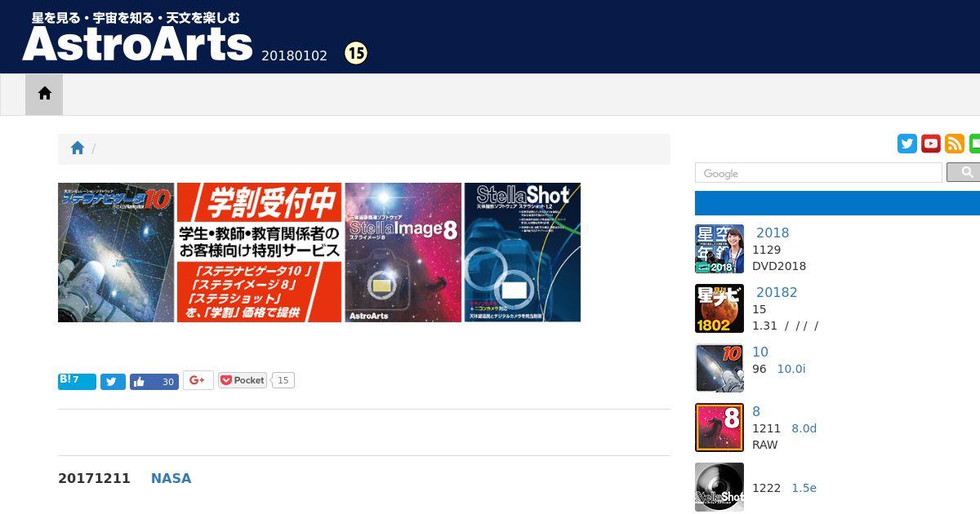
Task: Open the red 学割受付中 banner
Action: 259,252
